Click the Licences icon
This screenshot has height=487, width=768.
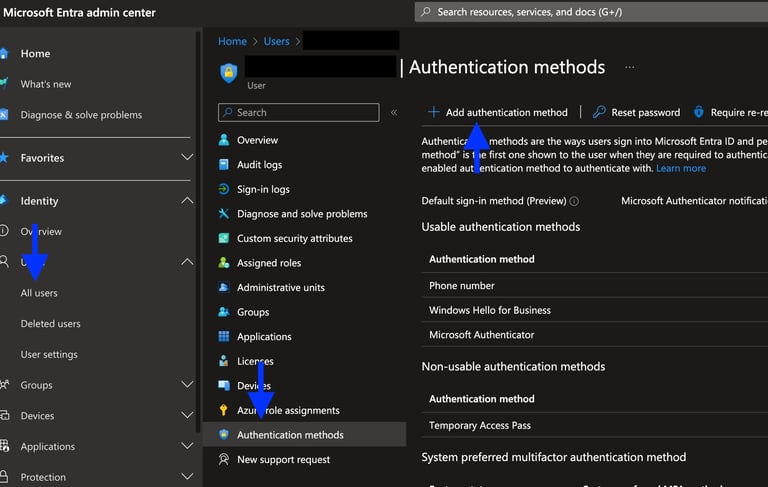click(x=224, y=361)
